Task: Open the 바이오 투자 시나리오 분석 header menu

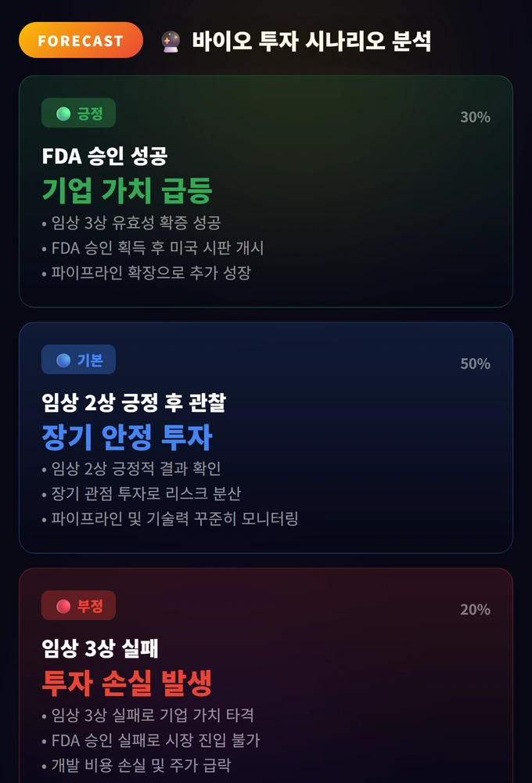Action: [313, 40]
